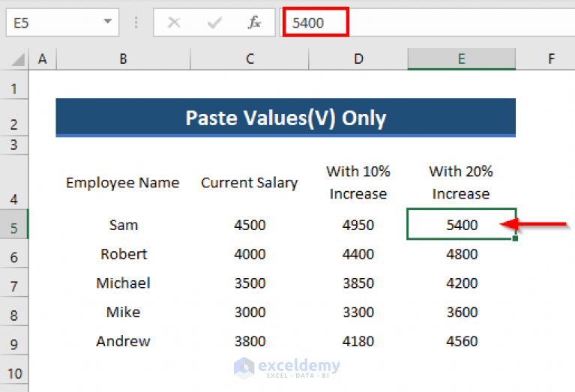Viewport: 575px width, 392px height.
Task: Select row 6 header
Action: [x=14, y=253]
